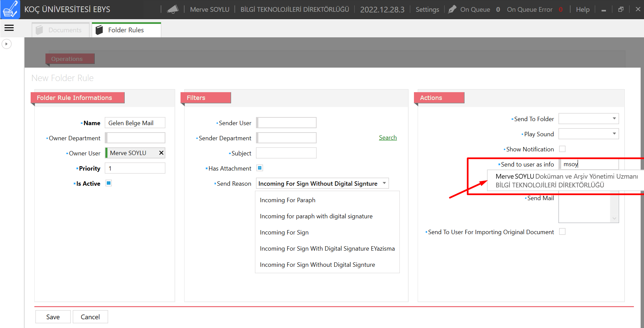The height and width of the screenshot is (328, 644).
Task: Click the megaphone announcements icon
Action: [x=173, y=9]
